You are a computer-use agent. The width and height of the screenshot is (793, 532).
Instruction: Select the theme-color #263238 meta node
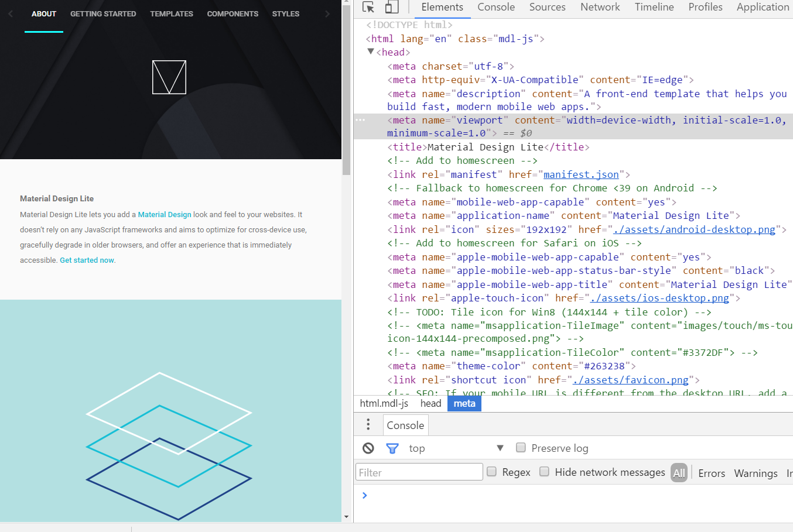point(511,366)
